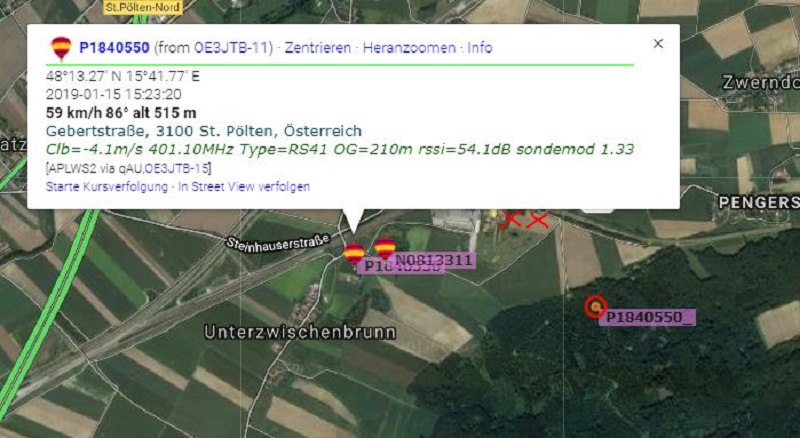This screenshot has width=800, height=438.
Task: Click Heranzoomen to zoom in
Action: (x=409, y=48)
